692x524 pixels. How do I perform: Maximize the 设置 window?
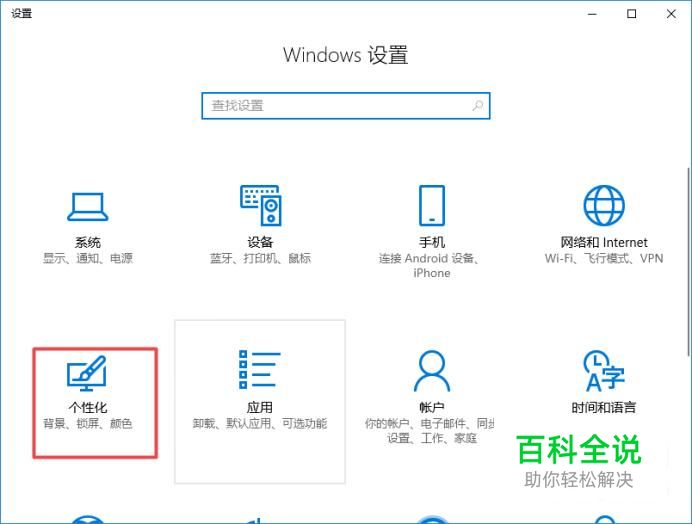pyautogui.click(x=632, y=14)
